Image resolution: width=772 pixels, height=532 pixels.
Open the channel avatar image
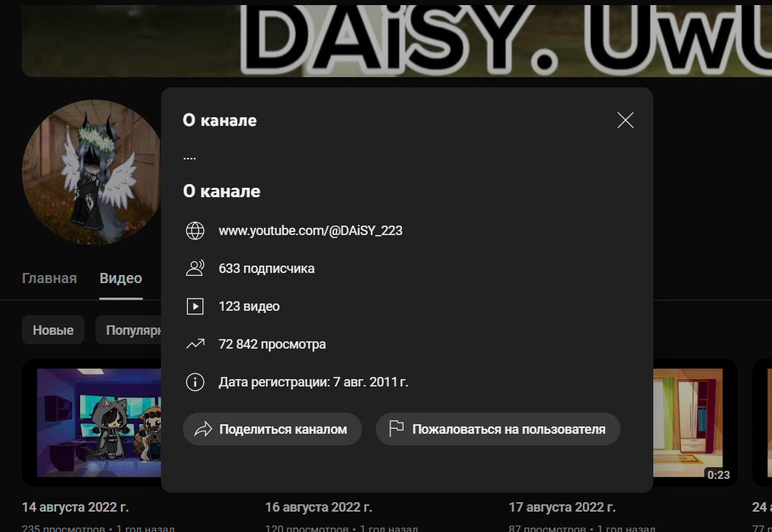point(92,172)
